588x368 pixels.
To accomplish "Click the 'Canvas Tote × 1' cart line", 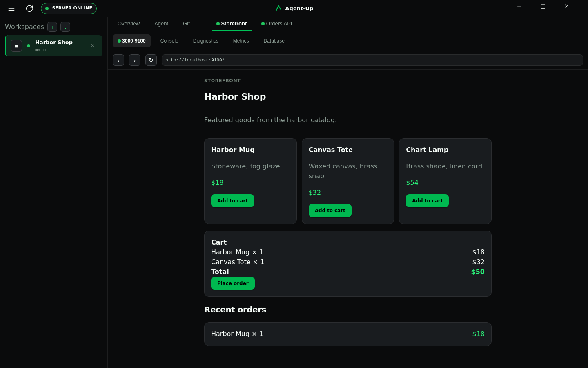I will tap(348, 262).
